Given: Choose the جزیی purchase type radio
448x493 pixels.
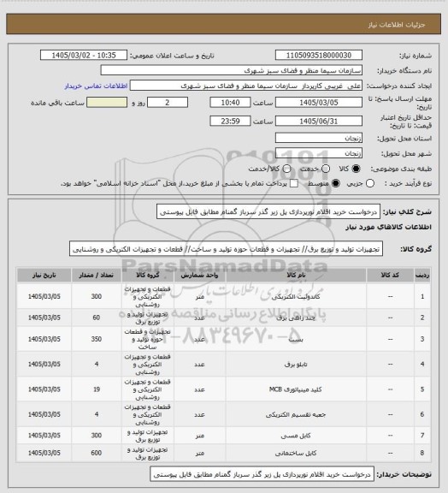Looking at the screenshot, I should pos(370,183).
